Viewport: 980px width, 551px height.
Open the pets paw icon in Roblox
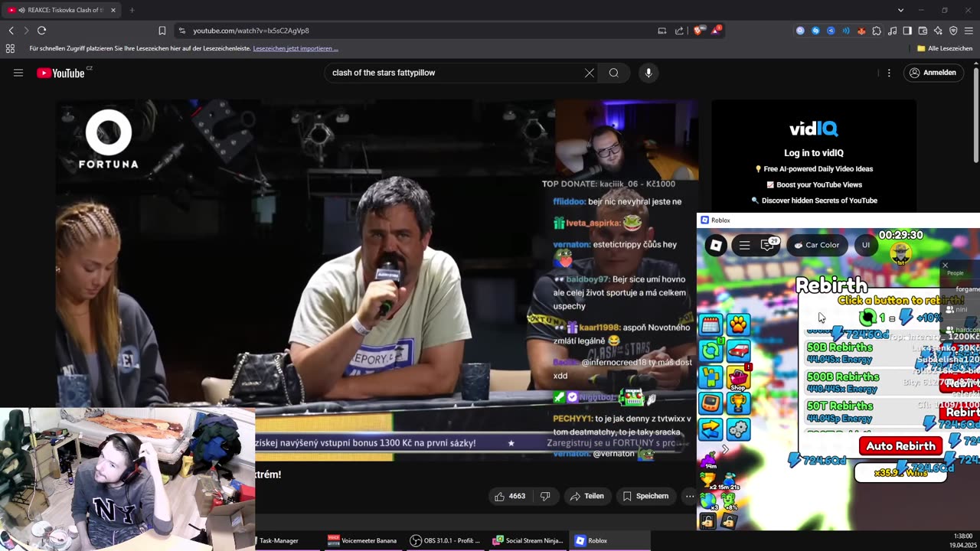[x=738, y=325]
